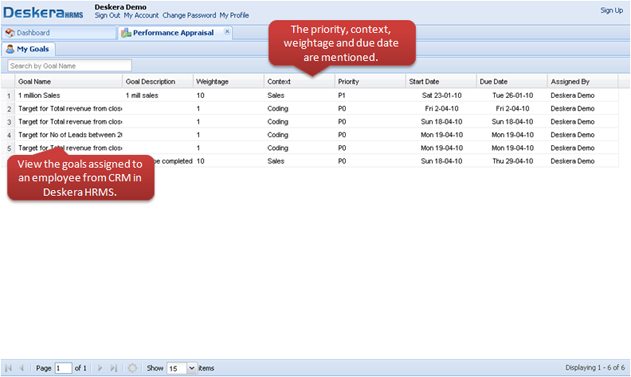Open the My Profile link

click(234, 15)
